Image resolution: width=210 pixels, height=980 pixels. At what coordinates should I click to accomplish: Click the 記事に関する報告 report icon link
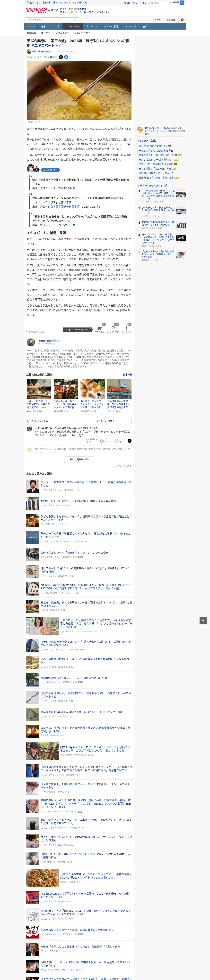point(35,332)
